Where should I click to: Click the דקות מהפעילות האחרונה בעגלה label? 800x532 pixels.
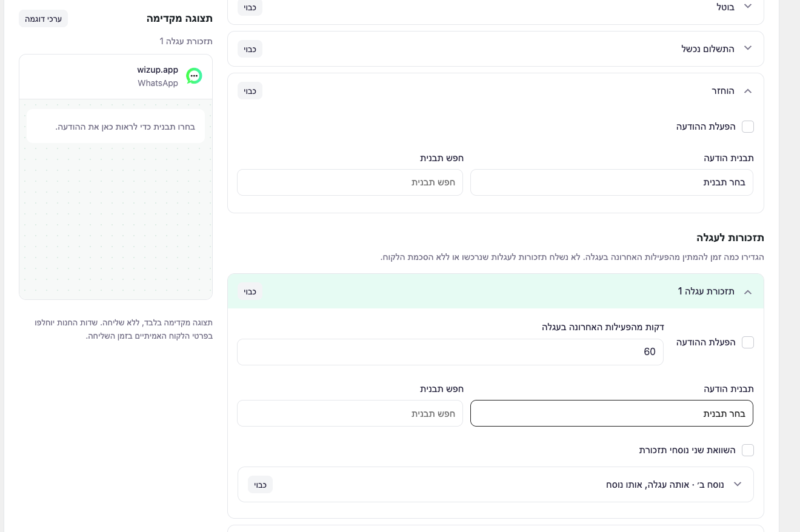point(603,327)
